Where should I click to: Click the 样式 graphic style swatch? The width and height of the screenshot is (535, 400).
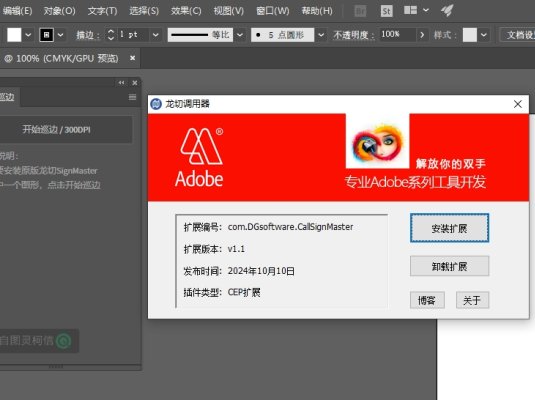click(469, 35)
